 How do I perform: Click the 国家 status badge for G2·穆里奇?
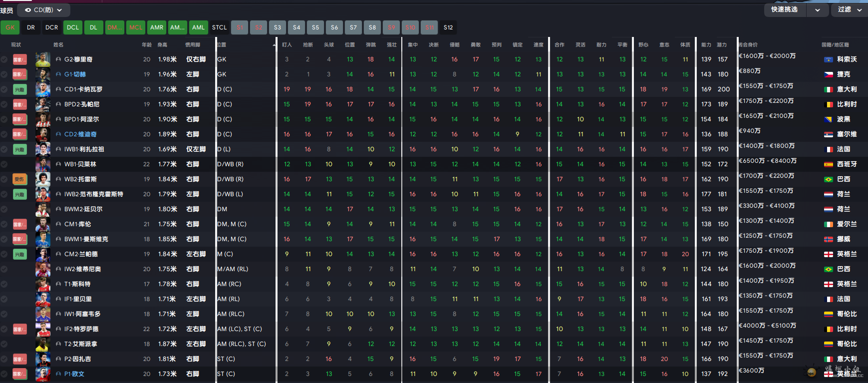[x=19, y=59]
